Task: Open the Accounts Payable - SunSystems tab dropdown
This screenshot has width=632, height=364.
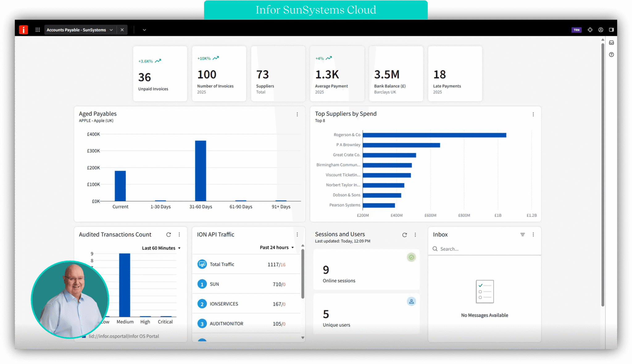Action: (111, 30)
